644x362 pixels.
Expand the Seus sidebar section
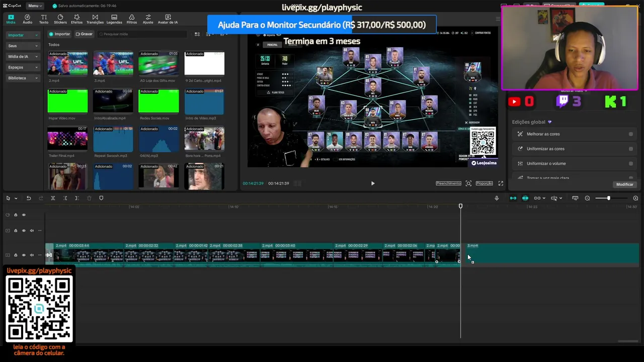(23, 46)
